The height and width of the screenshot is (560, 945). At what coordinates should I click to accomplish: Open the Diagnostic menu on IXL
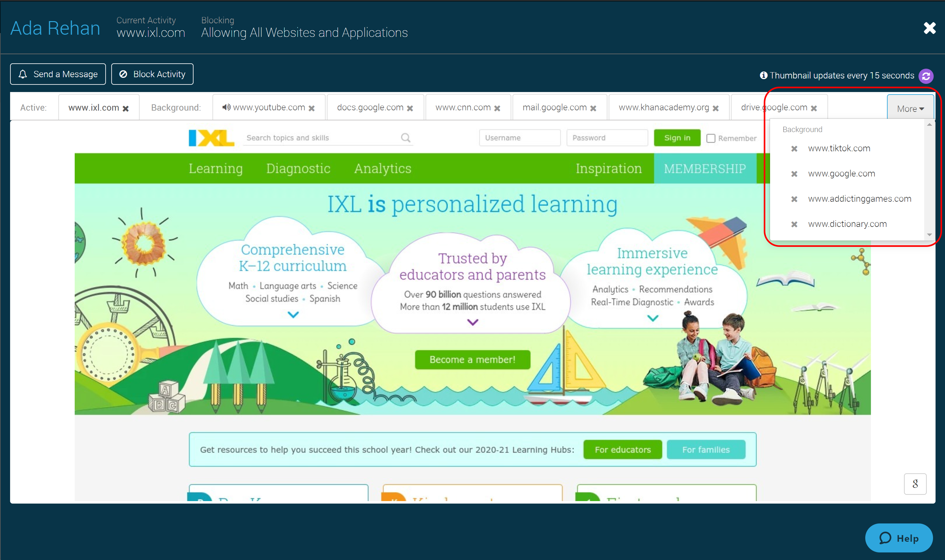click(298, 168)
